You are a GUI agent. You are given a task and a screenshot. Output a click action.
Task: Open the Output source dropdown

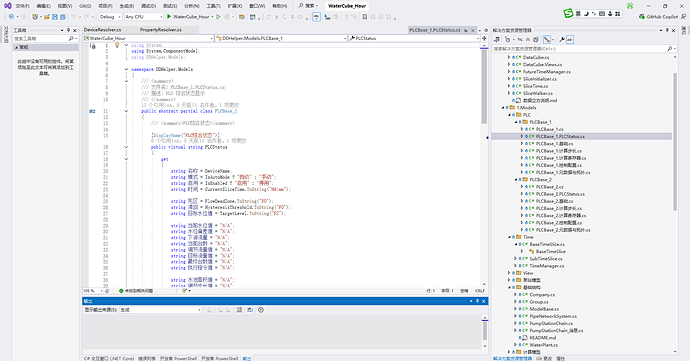pos(161,310)
